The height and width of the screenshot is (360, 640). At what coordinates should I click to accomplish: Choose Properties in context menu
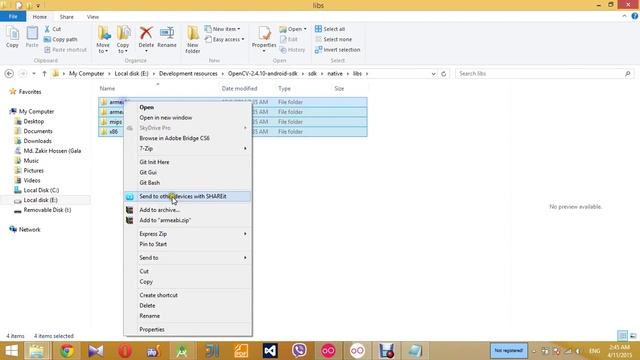click(152, 329)
